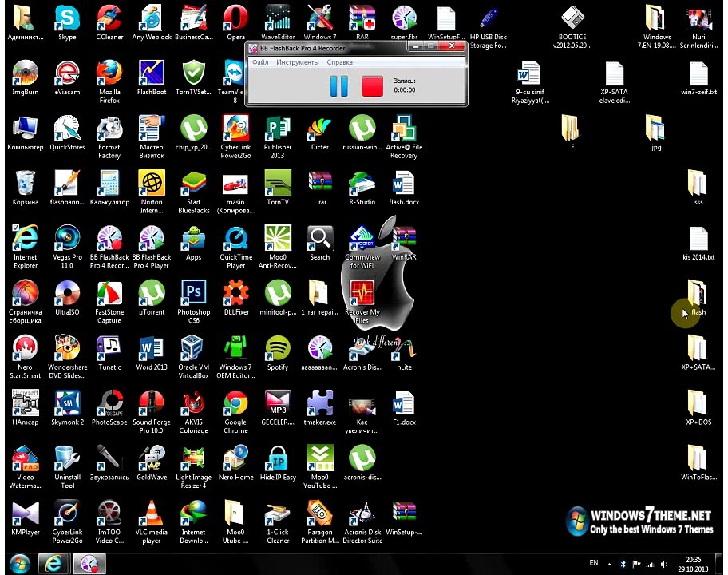Open the Справка menu

[x=339, y=62]
